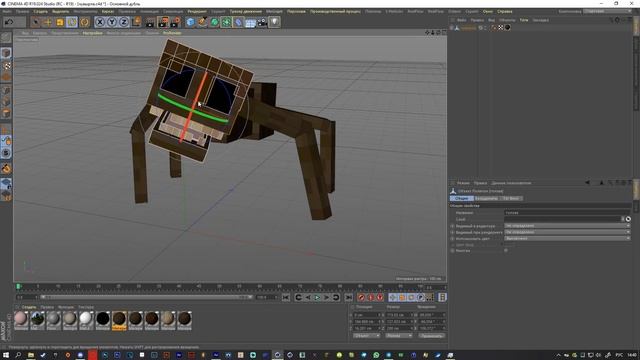Select the landscape image material thumbnail
This screenshot has height=360, width=640.
pos(38,320)
